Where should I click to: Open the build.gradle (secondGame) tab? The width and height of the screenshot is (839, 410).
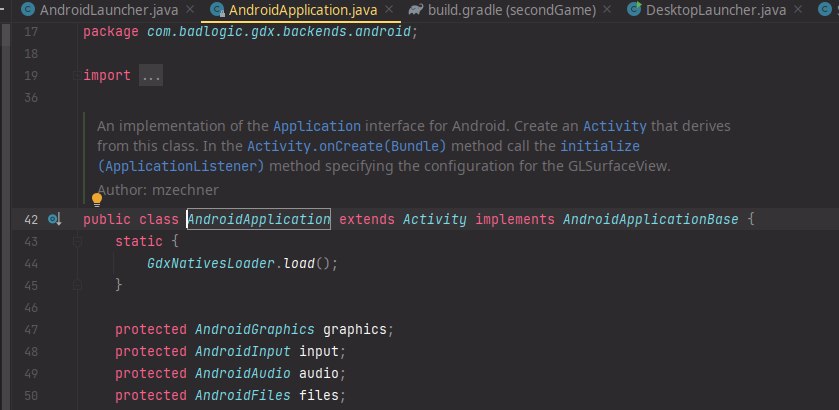coord(512,9)
